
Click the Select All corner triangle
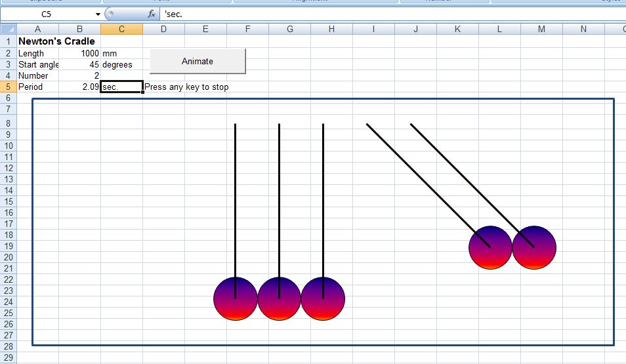pos(8,29)
